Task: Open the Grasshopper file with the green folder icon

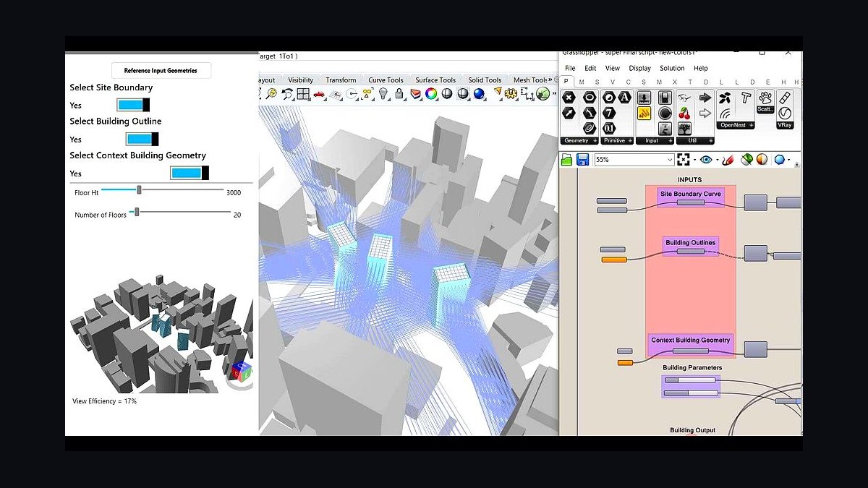Action: (x=566, y=159)
